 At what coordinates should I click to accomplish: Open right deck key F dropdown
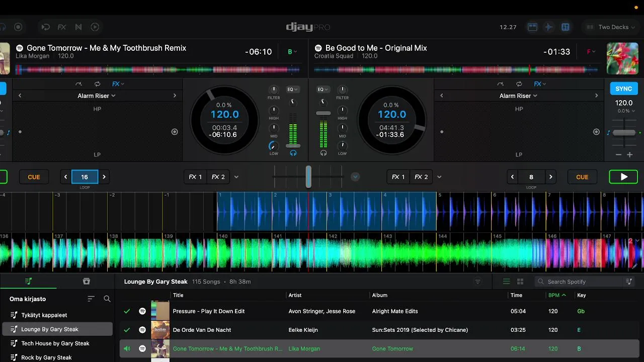click(x=591, y=52)
